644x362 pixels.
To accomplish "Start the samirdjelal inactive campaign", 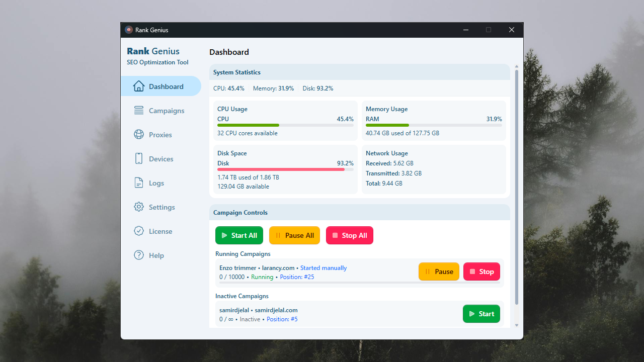I will [x=481, y=314].
